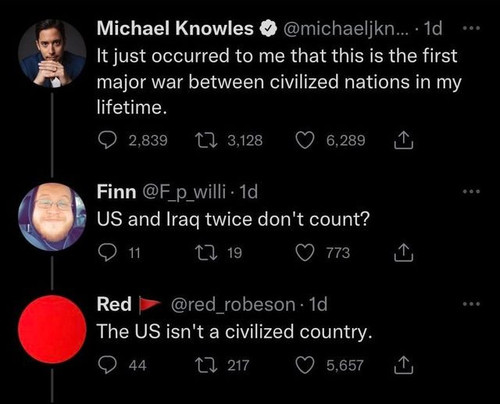This screenshot has height=404, width=500.
Task: Share Red's civilized country tweet
Action: [x=404, y=365]
